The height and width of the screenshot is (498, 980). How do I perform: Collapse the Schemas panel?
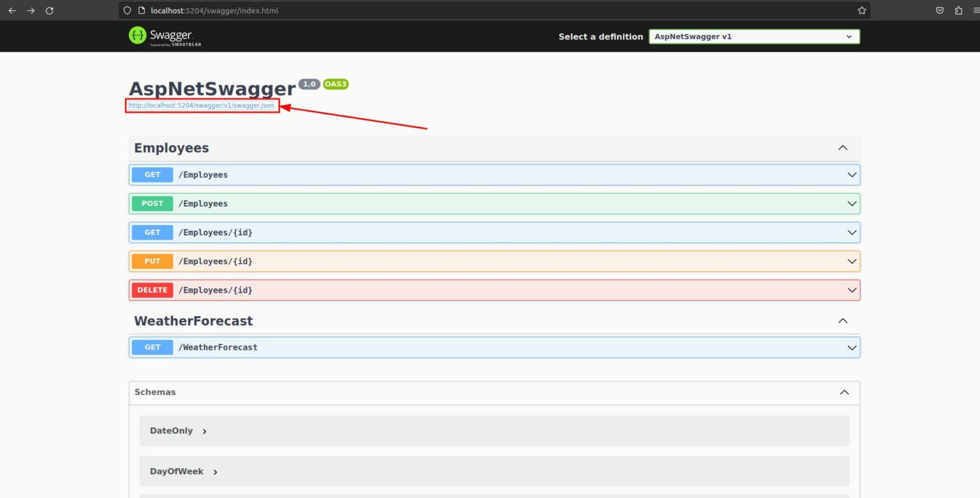tap(844, 392)
